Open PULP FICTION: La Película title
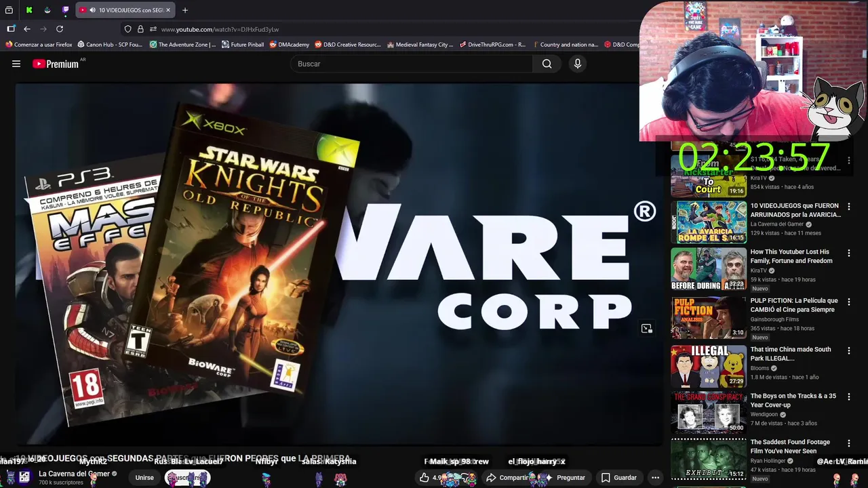 [x=794, y=305]
